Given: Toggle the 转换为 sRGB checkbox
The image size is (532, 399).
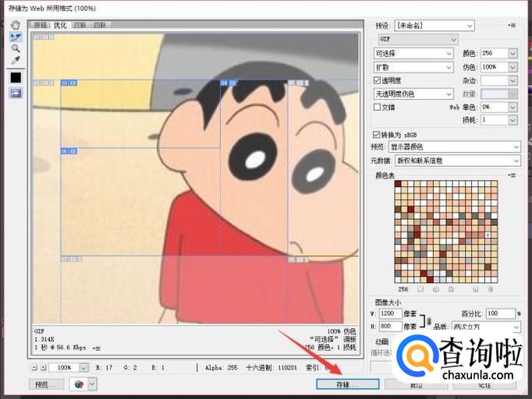Looking at the screenshot, I should 376,134.
